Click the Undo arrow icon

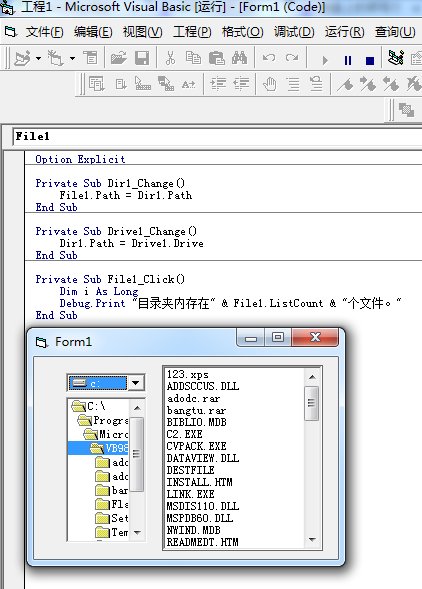269,59
